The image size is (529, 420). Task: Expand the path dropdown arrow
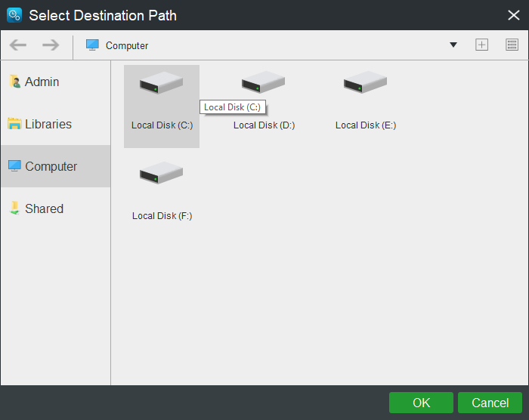pyautogui.click(x=453, y=45)
